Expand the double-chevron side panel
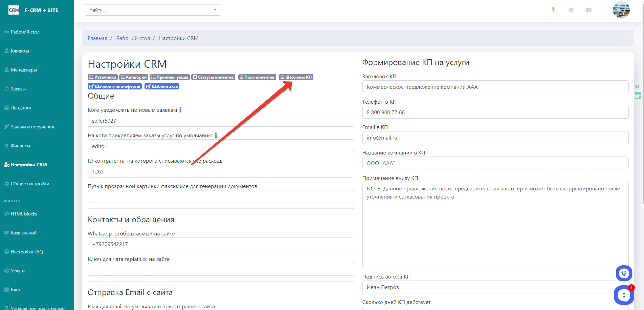Screen dimensions: 644x310 [x=637, y=87]
